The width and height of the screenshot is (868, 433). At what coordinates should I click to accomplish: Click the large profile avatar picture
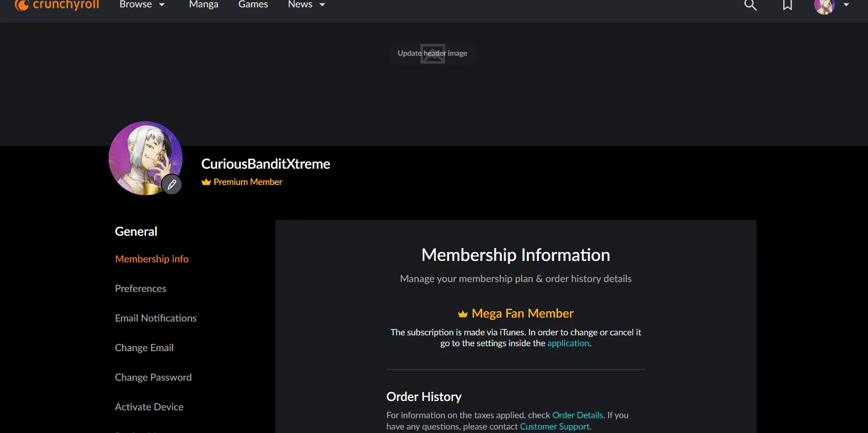coord(145,158)
